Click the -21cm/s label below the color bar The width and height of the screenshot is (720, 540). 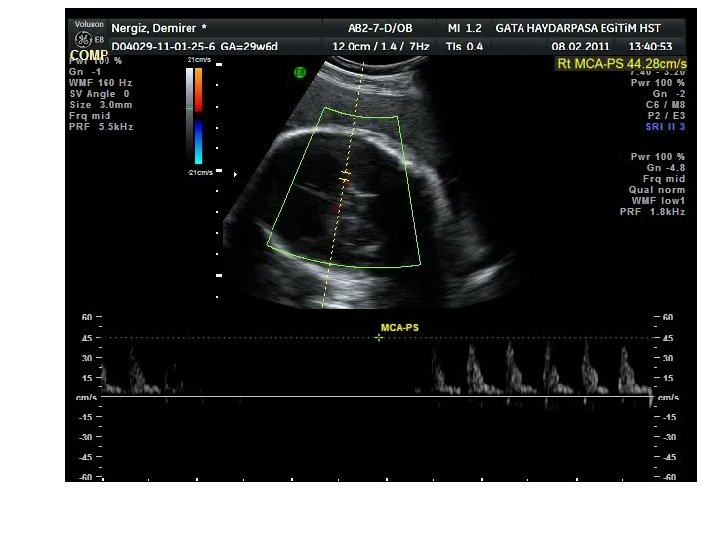pos(200,173)
